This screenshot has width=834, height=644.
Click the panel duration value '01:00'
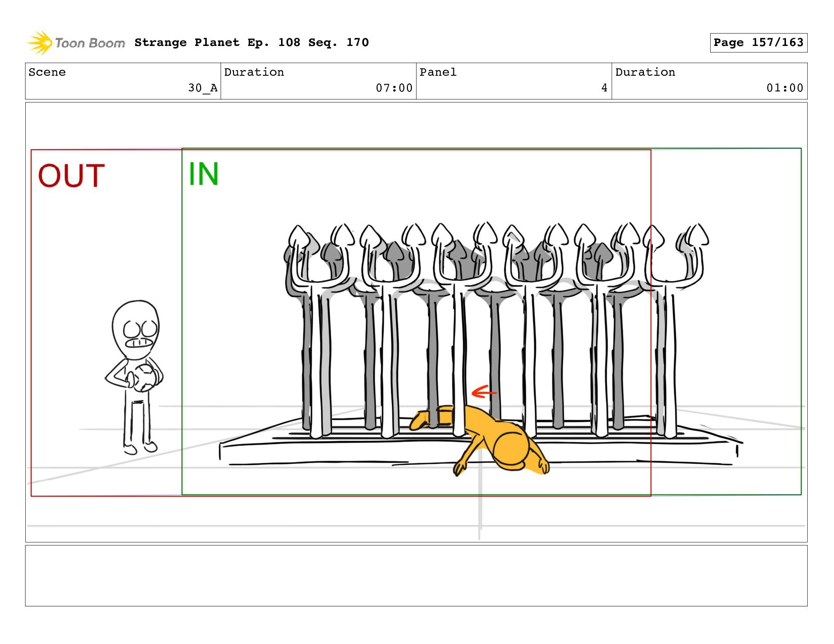point(785,88)
